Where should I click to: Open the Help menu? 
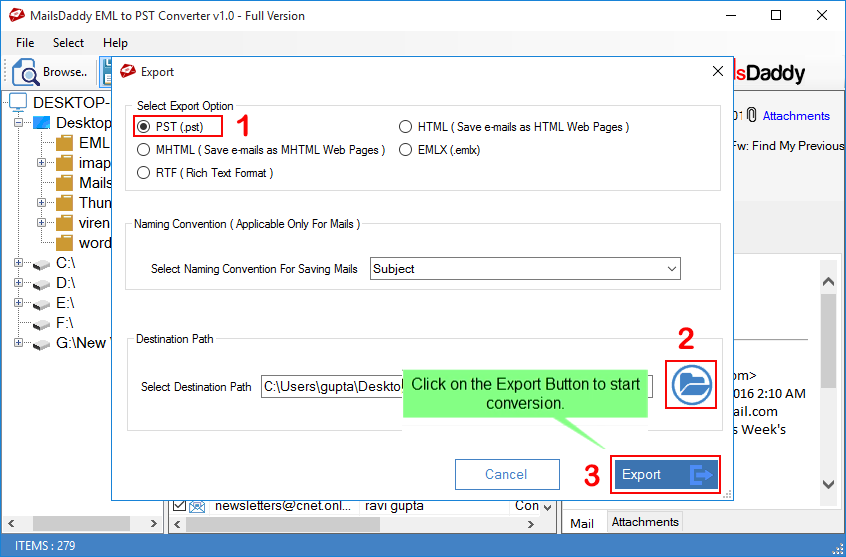(x=115, y=43)
